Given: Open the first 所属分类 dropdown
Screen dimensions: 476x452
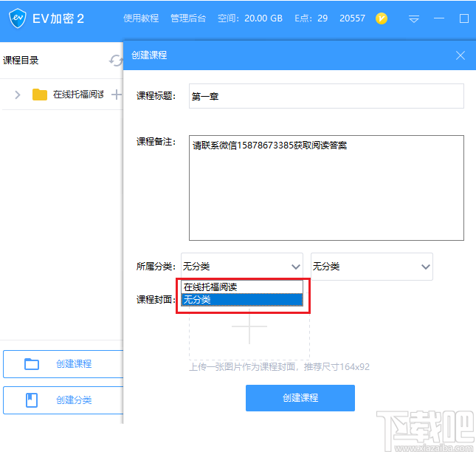Looking at the screenshot, I should tap(242, 267).
